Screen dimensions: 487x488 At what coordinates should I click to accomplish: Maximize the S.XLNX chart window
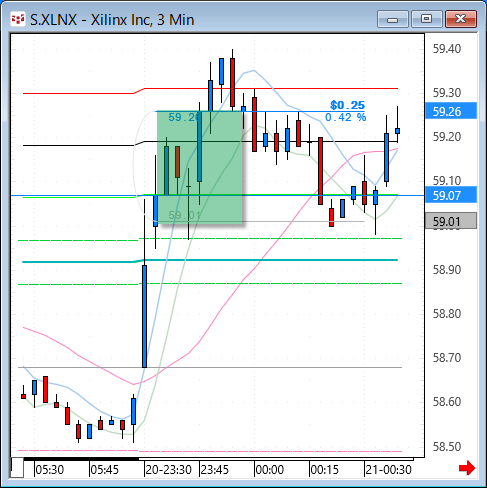[x=426, y=19]
